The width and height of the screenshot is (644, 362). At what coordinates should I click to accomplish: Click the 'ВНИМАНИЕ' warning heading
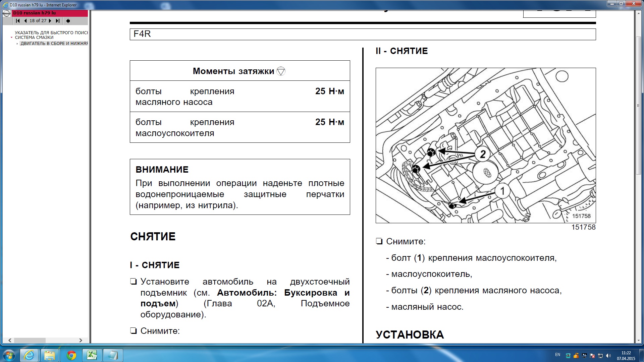[162, 170]
